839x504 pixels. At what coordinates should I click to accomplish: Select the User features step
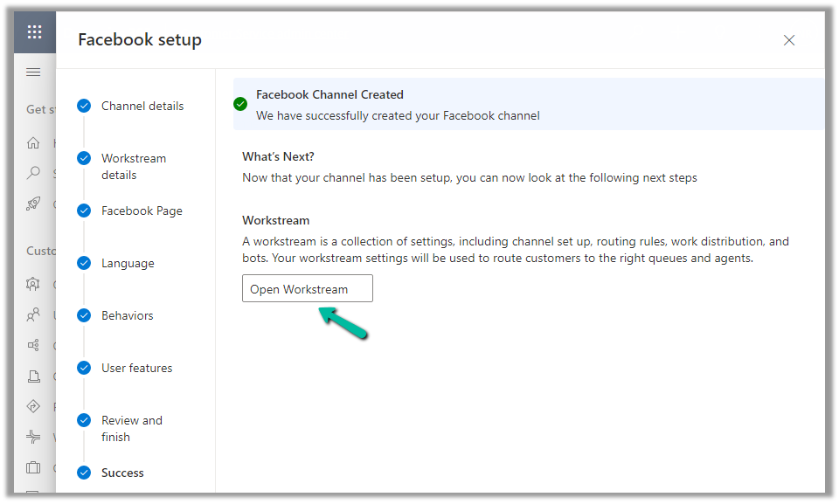[x=136, y=368]
